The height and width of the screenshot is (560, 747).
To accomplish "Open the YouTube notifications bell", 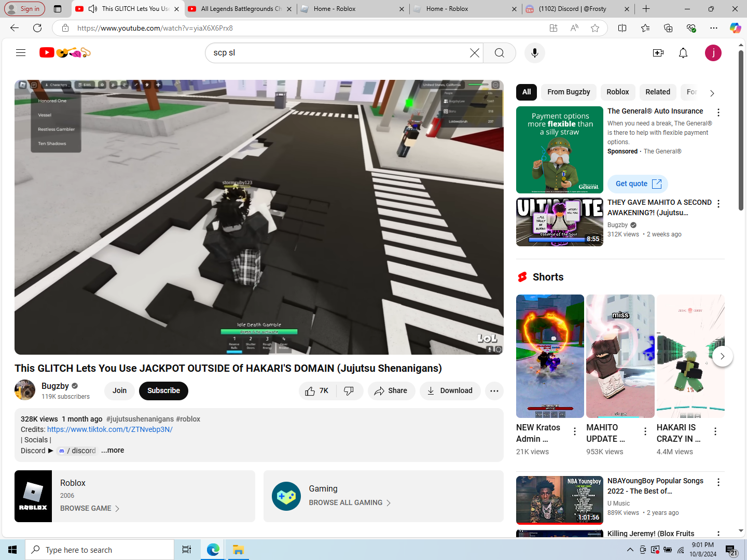I will pos(683,53).
